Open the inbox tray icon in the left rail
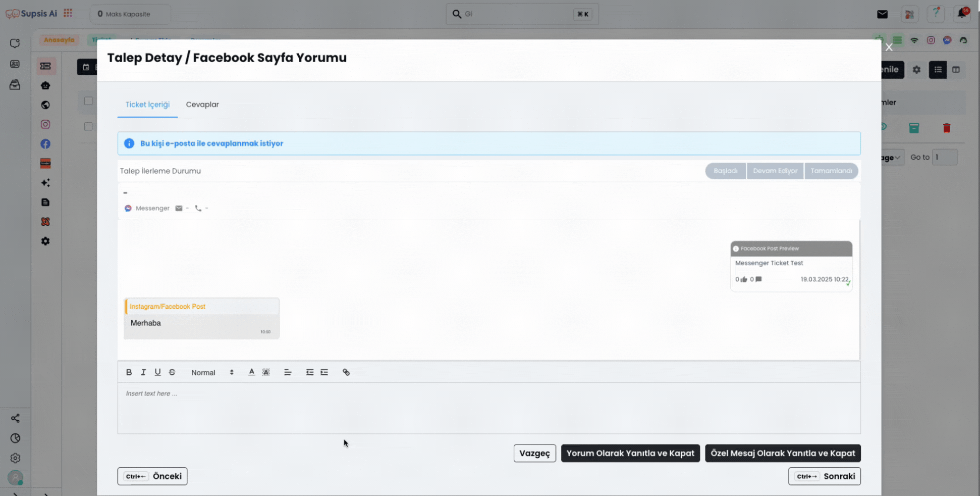 (15, 84)
